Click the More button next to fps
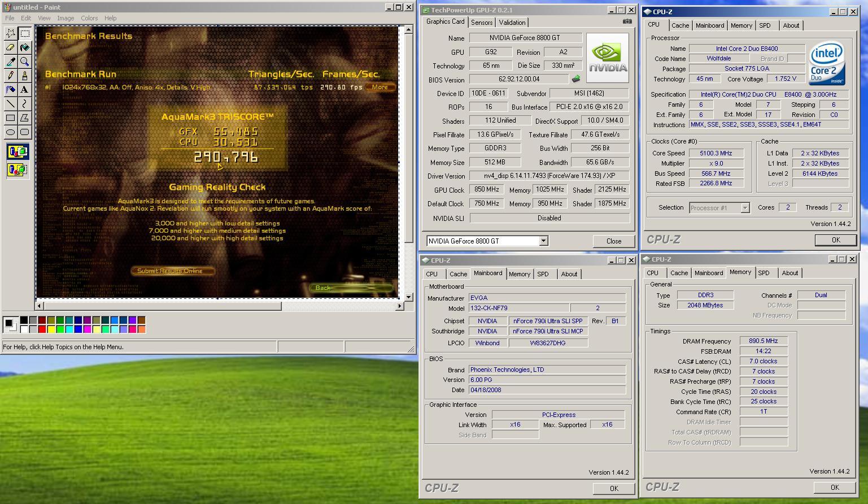Image resolution: width=868 pixels, height=504 pixels. tap(380, 87)
